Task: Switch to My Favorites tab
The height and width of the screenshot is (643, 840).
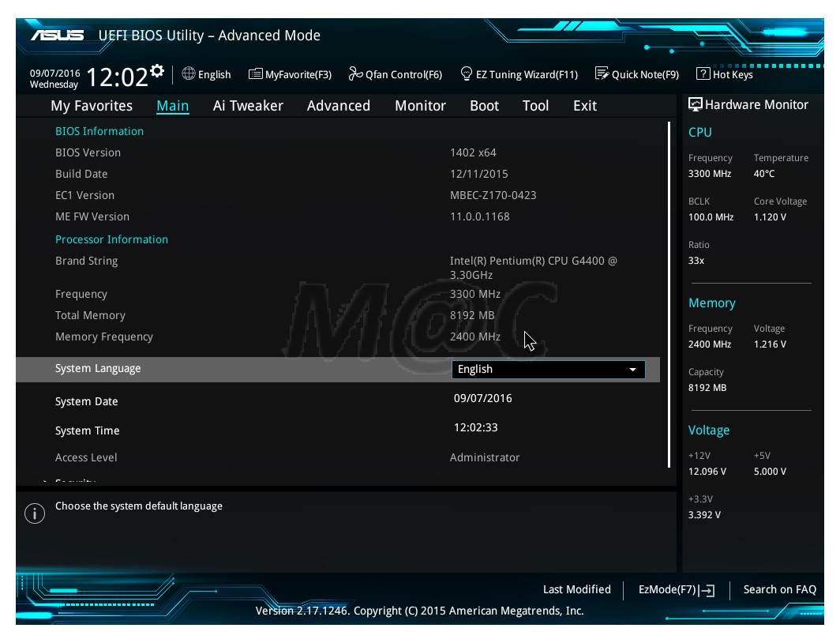Action: pyautogui.click(x=92, y=106)
